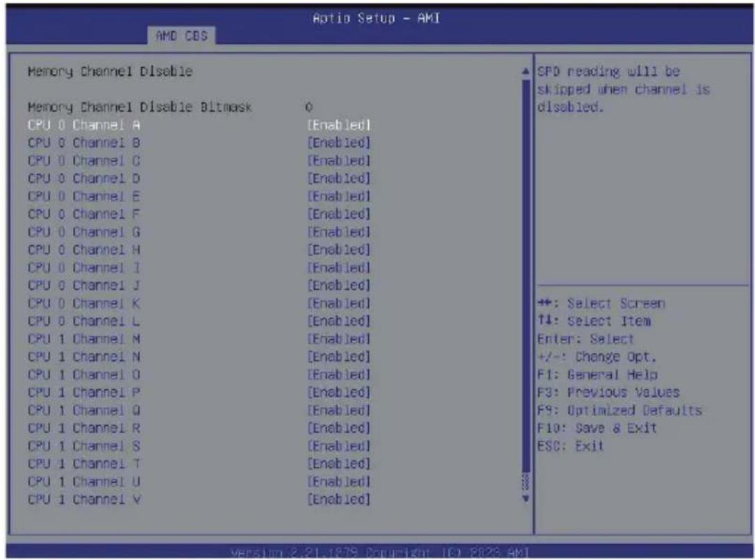Viewport: 755px width, 560px height.
Task: Open CPU 0 Channel F Enabled option
Action: tap(339, 214)
